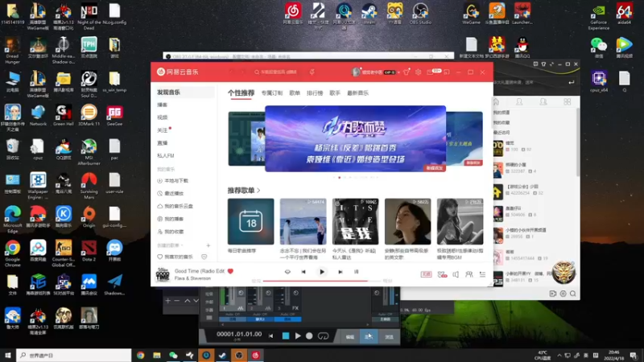Go back with the title bar left arrow
Screen dimensions: 644x362
coord(231,72)
